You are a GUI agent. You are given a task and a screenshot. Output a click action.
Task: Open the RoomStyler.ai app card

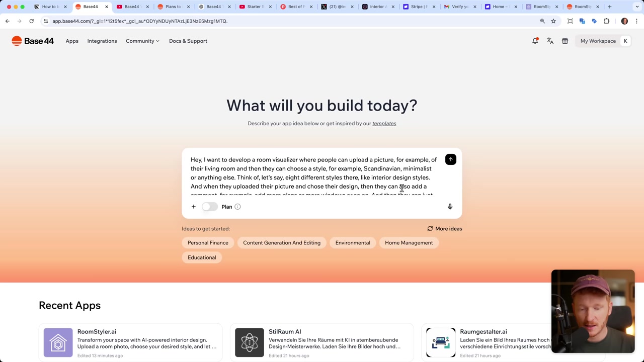[130, 342]
